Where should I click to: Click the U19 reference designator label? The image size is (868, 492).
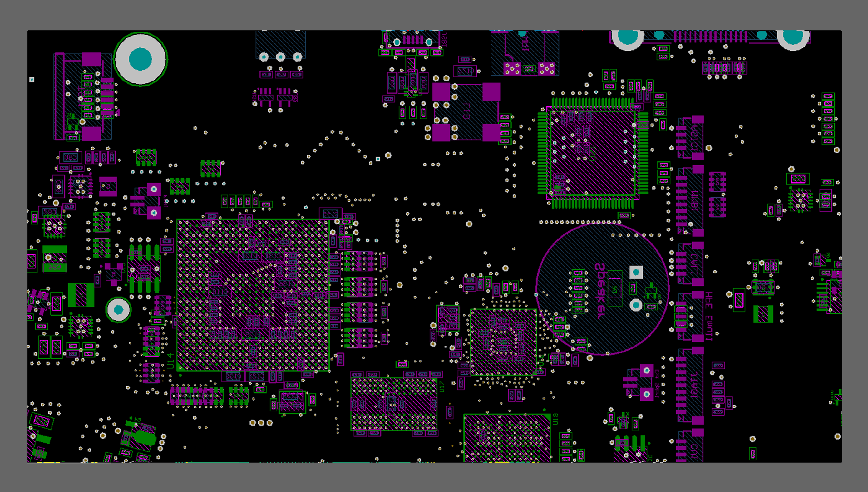[x=556, y=419]
